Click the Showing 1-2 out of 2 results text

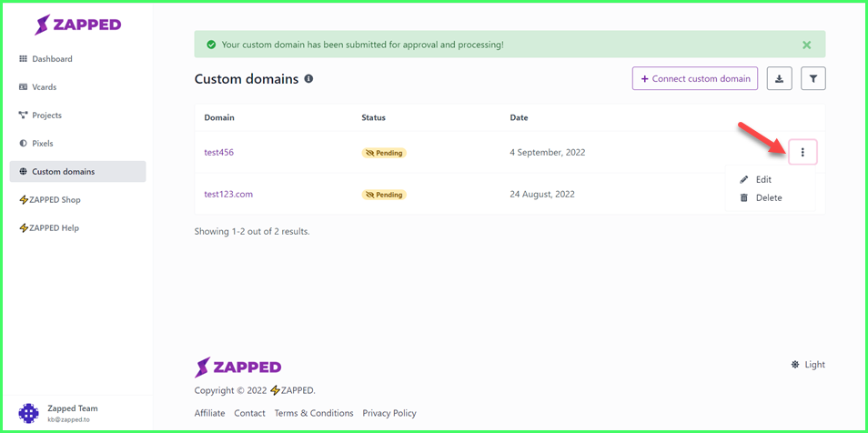click(x=252, y=231)
